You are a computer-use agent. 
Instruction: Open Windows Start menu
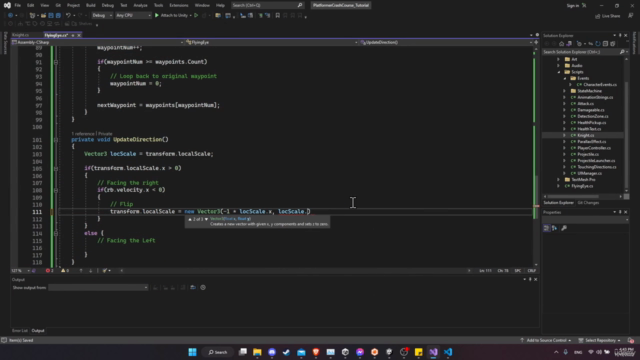[192, 352]
